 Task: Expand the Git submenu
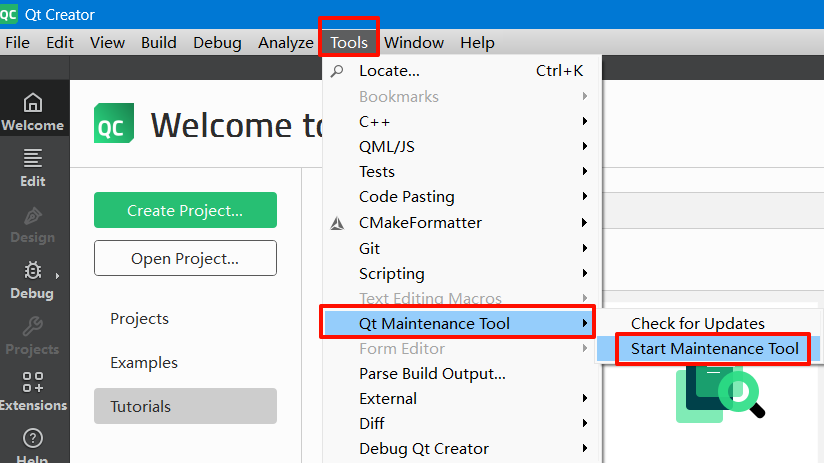pyautogui.click(x=462, y=249)
